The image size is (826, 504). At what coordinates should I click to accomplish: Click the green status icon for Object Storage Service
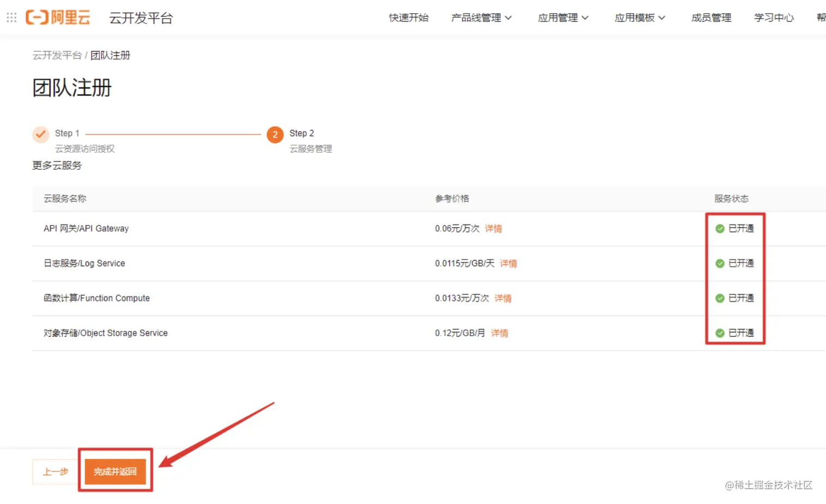[x=720, y=333]
